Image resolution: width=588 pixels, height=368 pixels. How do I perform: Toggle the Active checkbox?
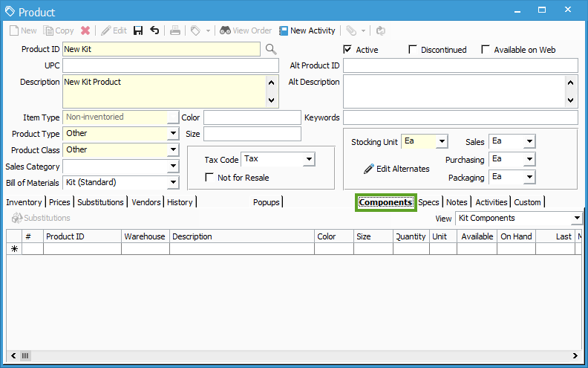[347, 49]
